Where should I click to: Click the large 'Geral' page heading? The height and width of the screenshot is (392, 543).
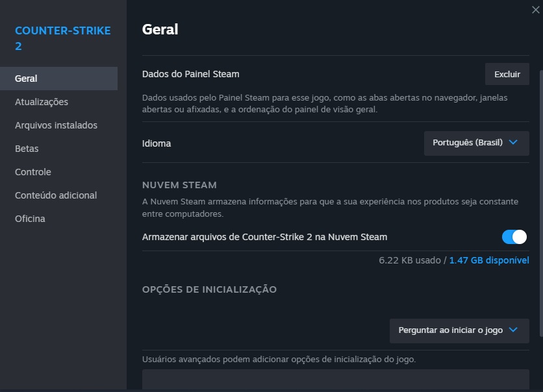click(x=160, y=29)
